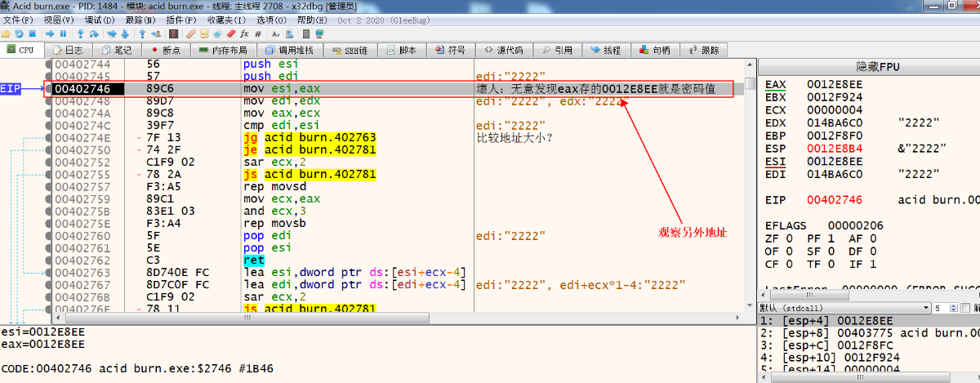The image size is (980, 383).
Task: Open the 收藏夹(I) menu
Action: tap(225, 19)
